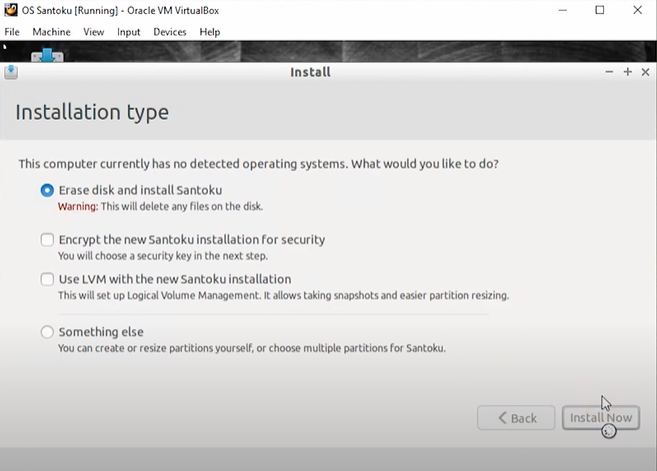Click the VirtualBox app icon in title bar
This screenshot has height=471, width=657.
tap(10, 10)
